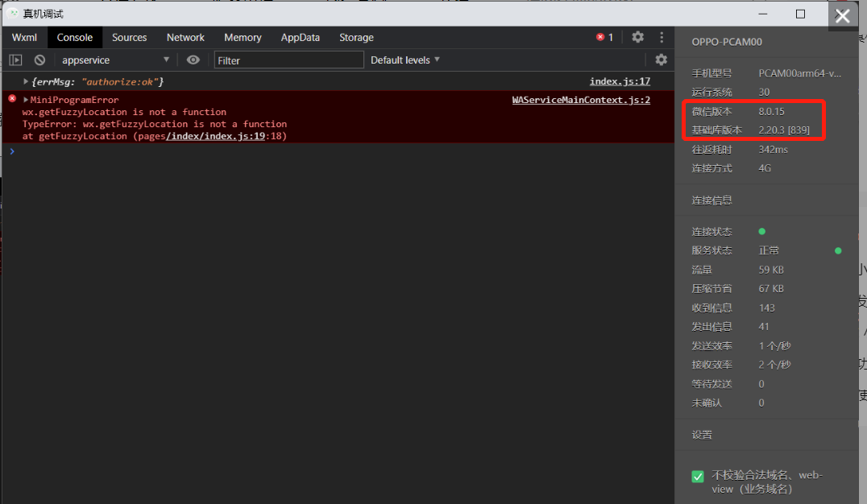This screenshot has width=867, height=504.
Task: Click the 接收效率 value 2 个/秒
Action: click(774, 365)
